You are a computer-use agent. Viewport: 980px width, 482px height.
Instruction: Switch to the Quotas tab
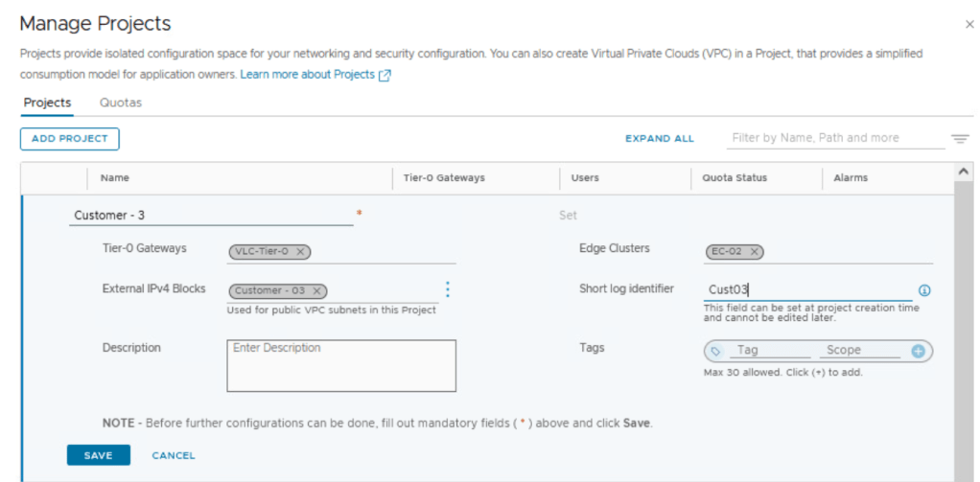click(x=121, y=103)
